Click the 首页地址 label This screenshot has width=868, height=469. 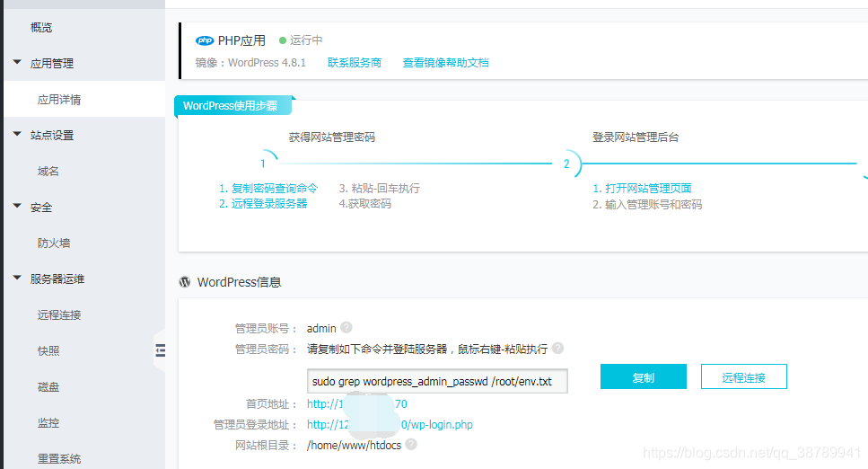click(x=271, y=404)
